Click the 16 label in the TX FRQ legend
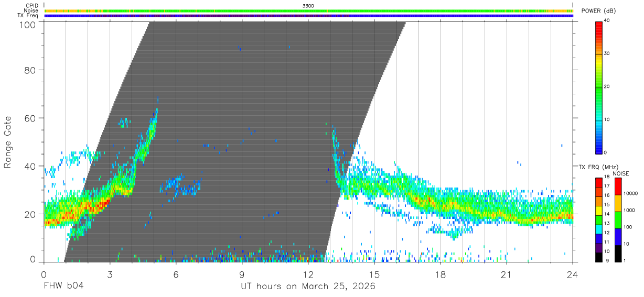644x297 pixels. tap(607, 196)
